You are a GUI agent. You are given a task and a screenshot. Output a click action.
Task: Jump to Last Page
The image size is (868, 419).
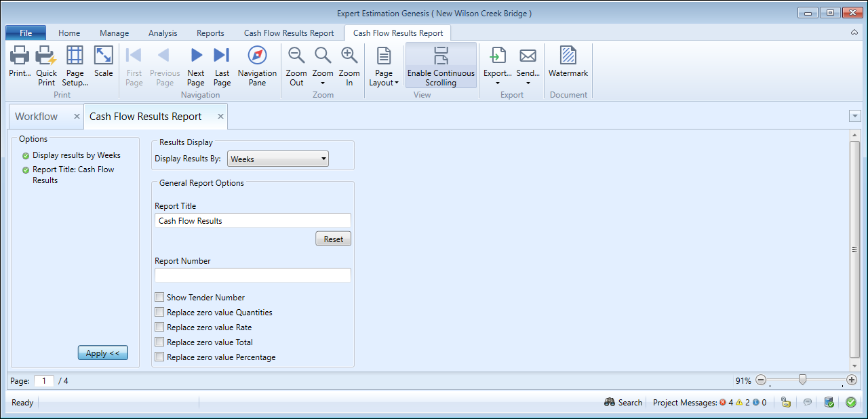pos(222,57)
